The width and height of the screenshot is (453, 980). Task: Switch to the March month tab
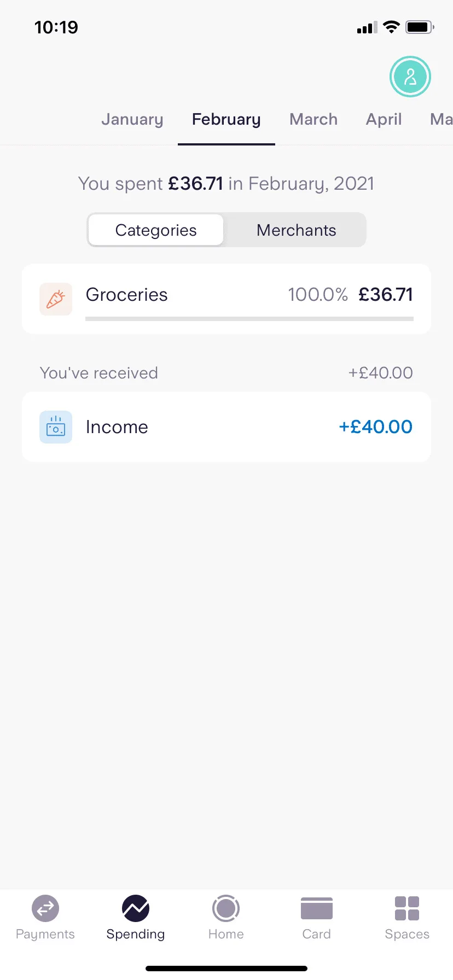313,119
